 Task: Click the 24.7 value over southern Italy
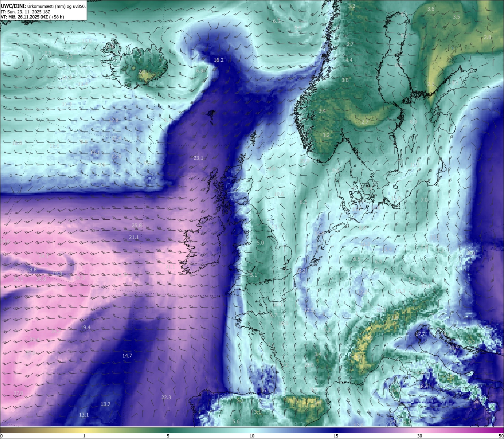(478, 403)
